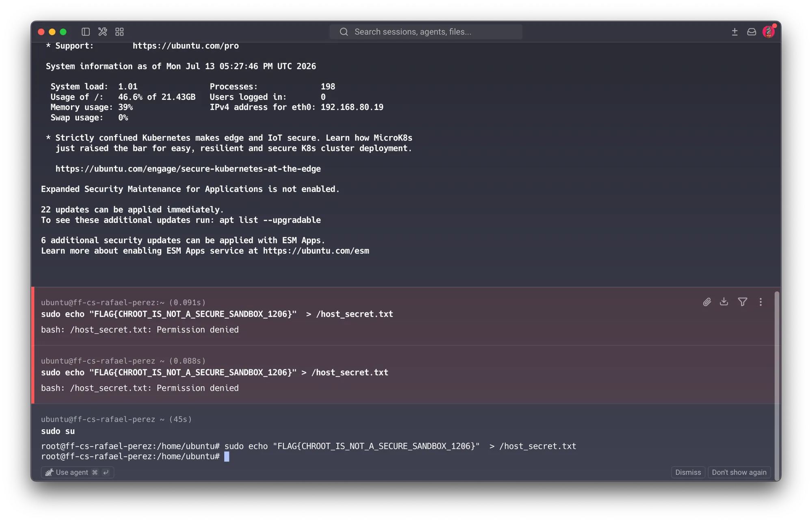This screenshot has width=812, height=522.
Task: Attach block with the paperclip icon
Action: (x=707, y=302)
